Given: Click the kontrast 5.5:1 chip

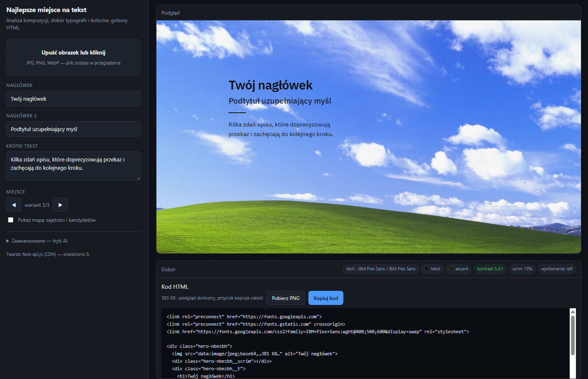Looking at the screenshot, I should point(490,269).
